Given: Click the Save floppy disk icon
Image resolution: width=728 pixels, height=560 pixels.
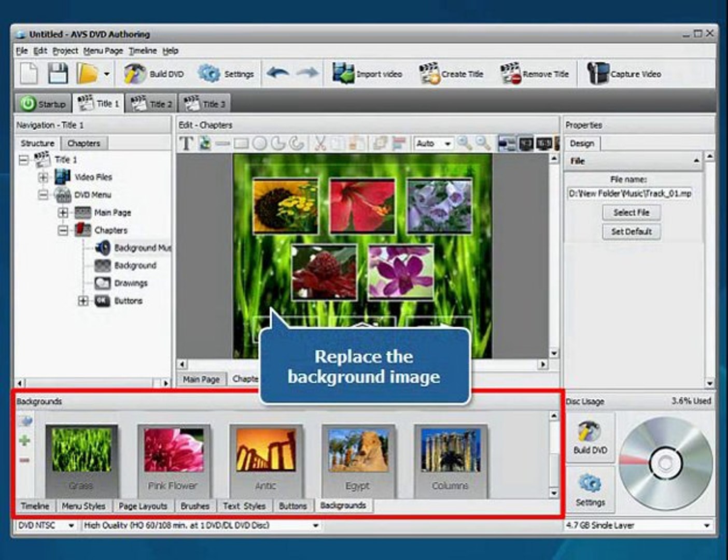Looking at the screenshot, I should pos(58,73).
